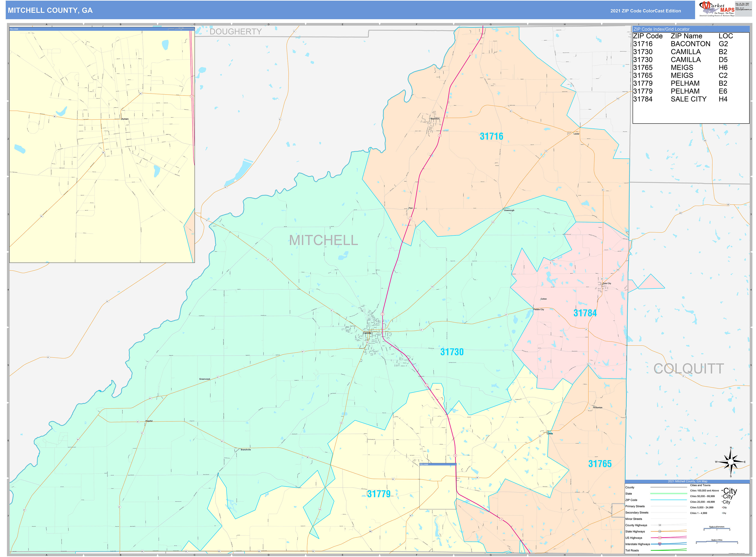This screenshot has width=756, height=557.
Task: Expand the 2021 Mitchell County legend panel
Action: point(688,481)
